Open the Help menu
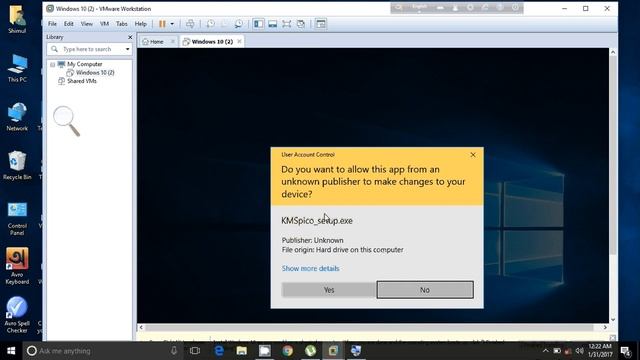640x360 pixels. [140, 24]
